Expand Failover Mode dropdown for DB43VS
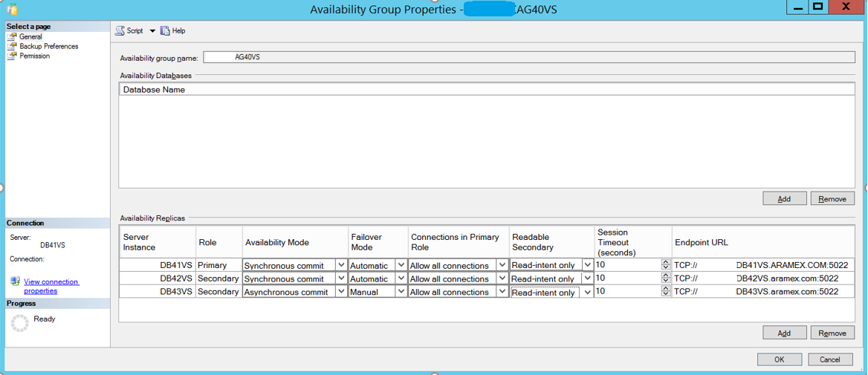868x375 pixels. pyautogui.click(x=401, y=292)
